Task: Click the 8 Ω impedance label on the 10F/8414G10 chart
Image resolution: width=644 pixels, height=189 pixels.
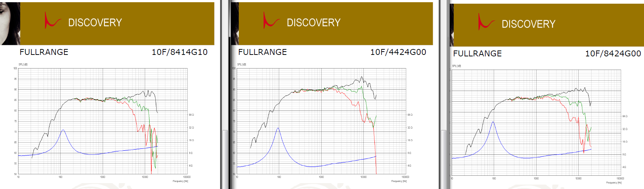Action: click(191, 153)
